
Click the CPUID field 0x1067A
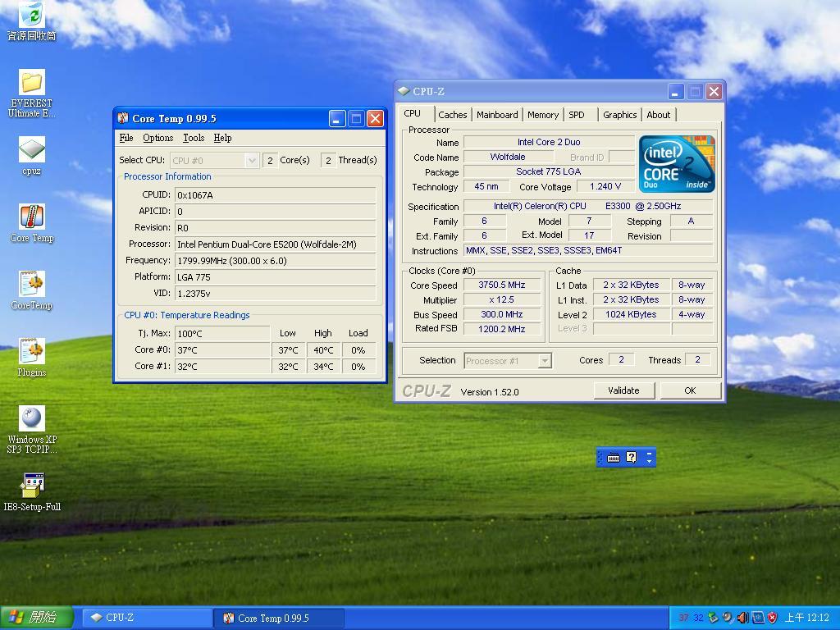[x=276, y=195]
